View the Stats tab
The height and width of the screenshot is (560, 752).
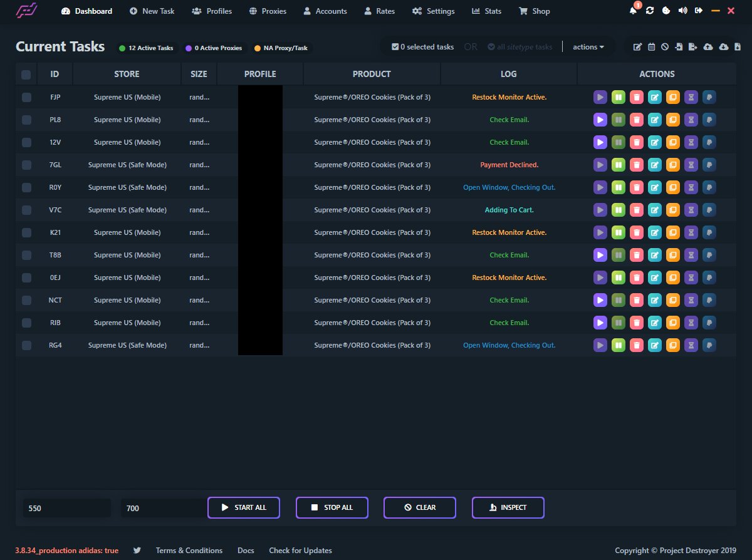pyautogui.click(x=486, y=11)
